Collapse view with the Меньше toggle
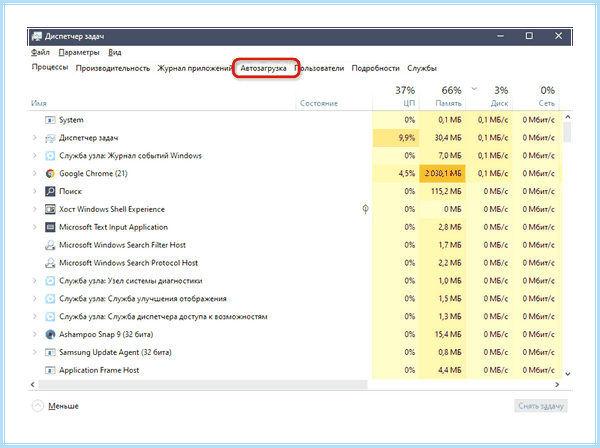This screenshot has height=448, width=600. (55, 406)
